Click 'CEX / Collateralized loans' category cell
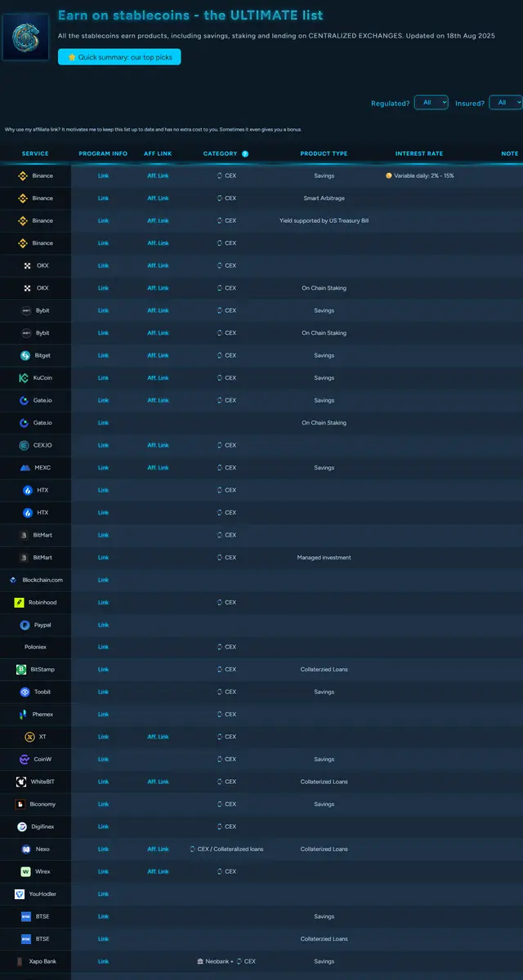Image resolution: width=523 pixels, height=980 pixels. click(226, 849)
